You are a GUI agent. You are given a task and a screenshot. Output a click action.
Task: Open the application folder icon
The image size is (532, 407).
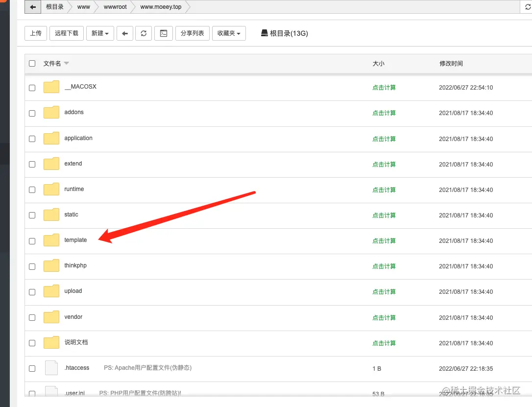pos(51,138)
